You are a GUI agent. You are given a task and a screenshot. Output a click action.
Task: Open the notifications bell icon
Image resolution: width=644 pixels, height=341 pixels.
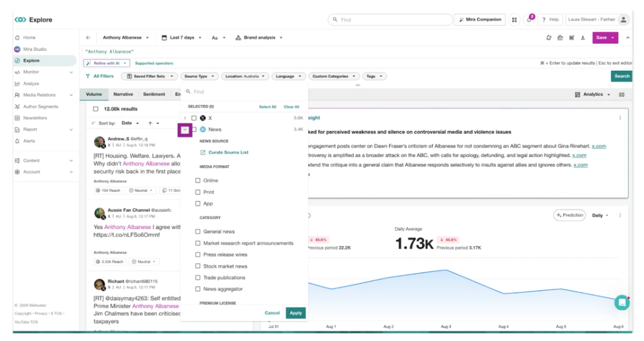(529, 19)
